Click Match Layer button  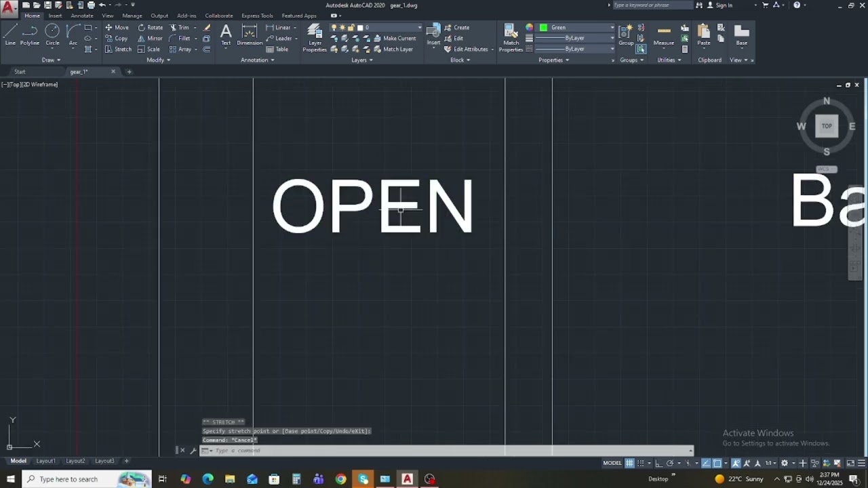[393, 49]
